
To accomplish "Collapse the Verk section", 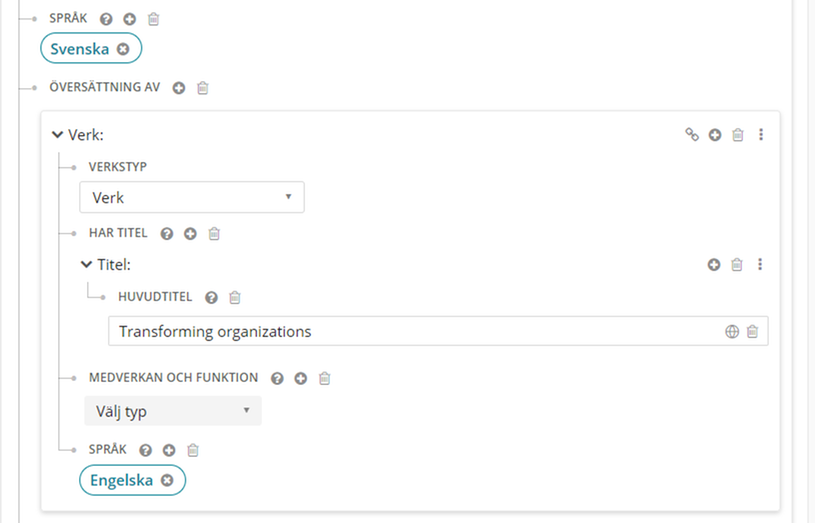I will [x=58, y=135].
